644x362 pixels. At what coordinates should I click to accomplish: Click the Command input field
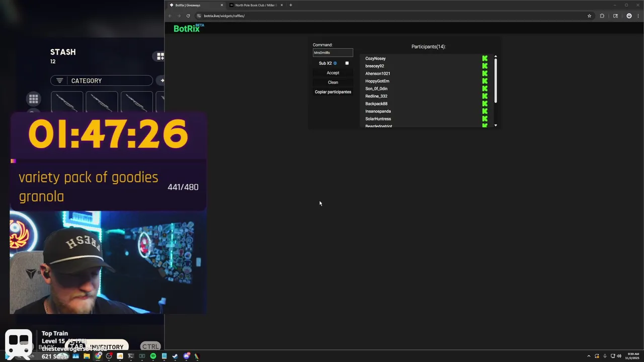(333, 52)
